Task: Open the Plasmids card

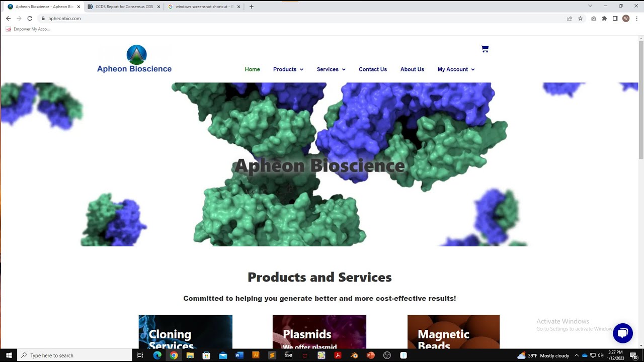Action: (319, 332)
